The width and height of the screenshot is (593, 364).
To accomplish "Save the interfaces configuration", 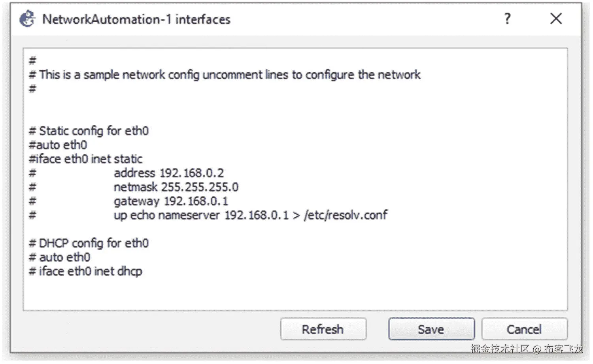I will [x=431, y=329].
